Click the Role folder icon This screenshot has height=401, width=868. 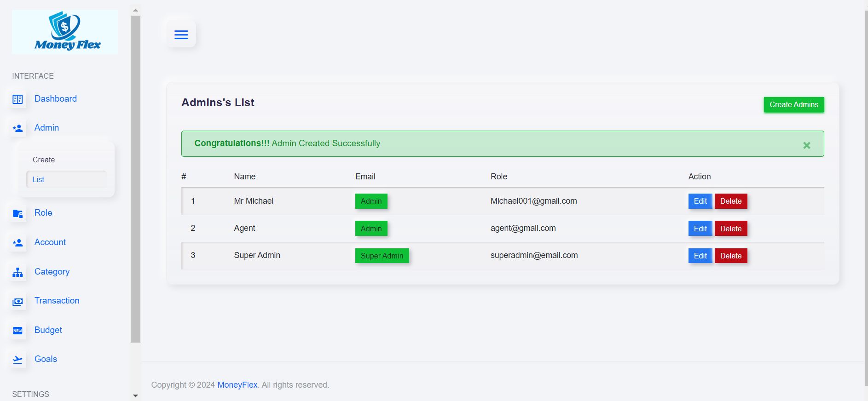(x=18, y=213)
